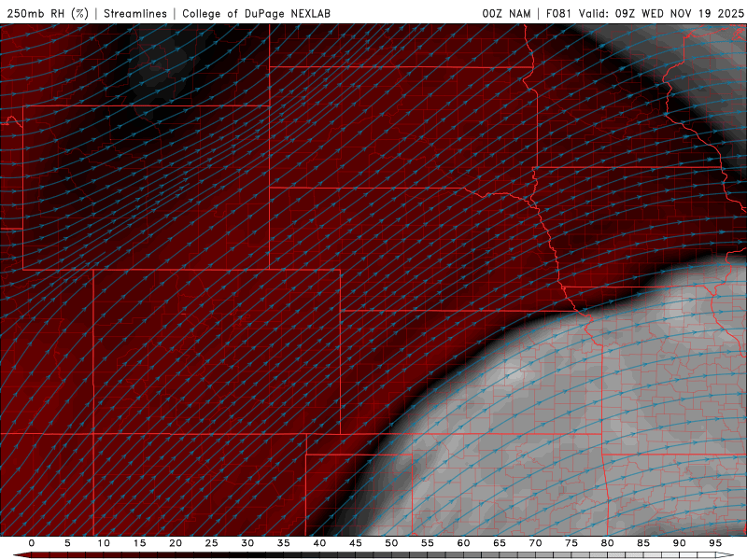
Task: Click 'College of DuPage NEXLAB' text
Action: (x=256, y=13)
